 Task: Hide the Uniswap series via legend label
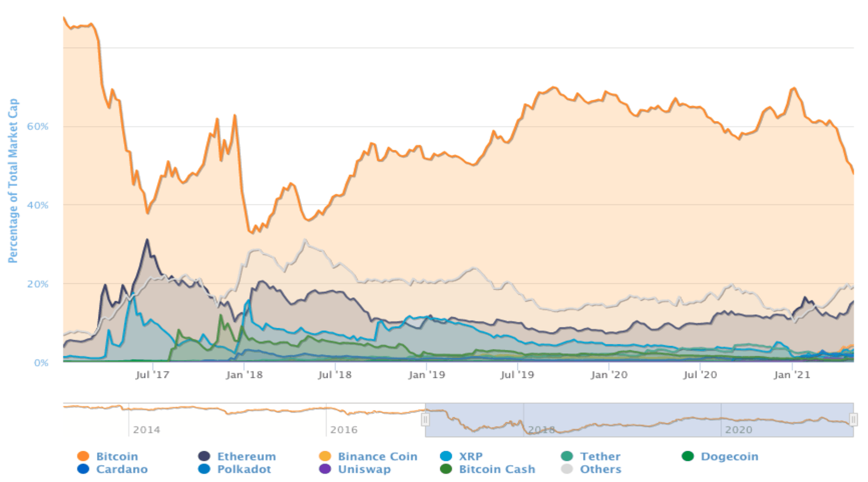click(x=364, y=469)
